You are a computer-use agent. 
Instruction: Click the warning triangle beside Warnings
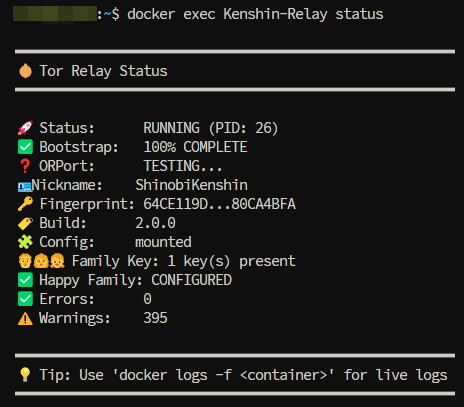pos(25,318)
